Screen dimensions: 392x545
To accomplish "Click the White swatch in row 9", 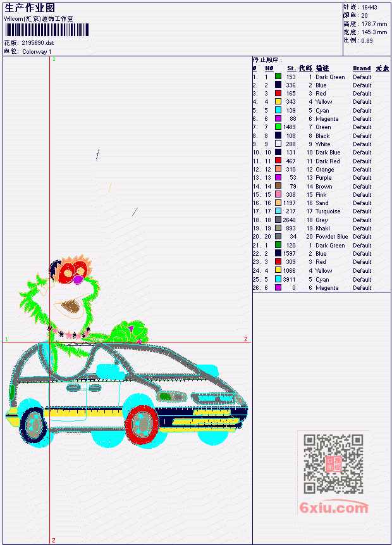I will (278, 144).
